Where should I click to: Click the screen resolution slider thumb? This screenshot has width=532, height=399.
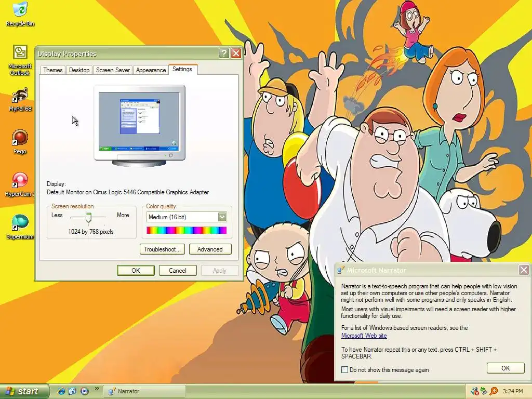88,217
